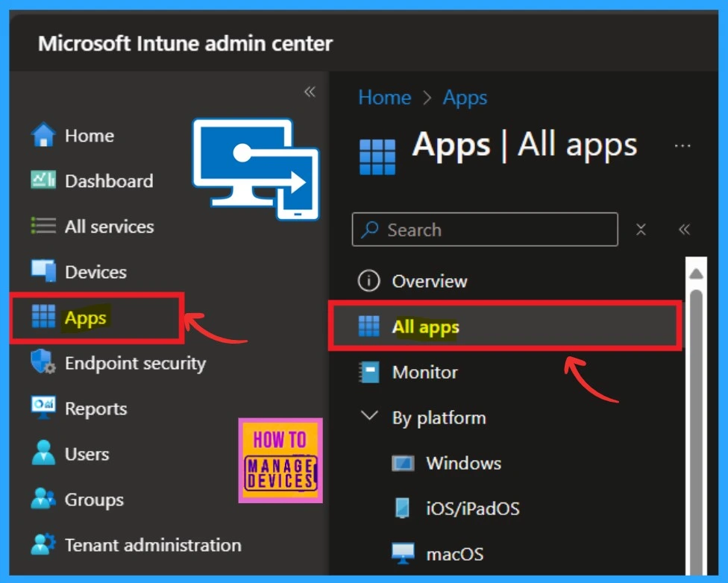Click the Monitor notebook icon
The image size is (728, 583).
coord(369,372)
